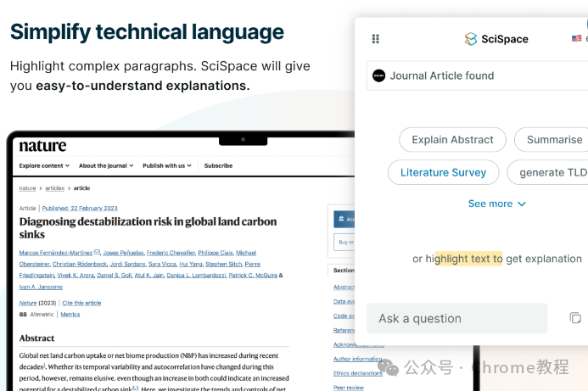Open author Stephen Sitch link

223,265
